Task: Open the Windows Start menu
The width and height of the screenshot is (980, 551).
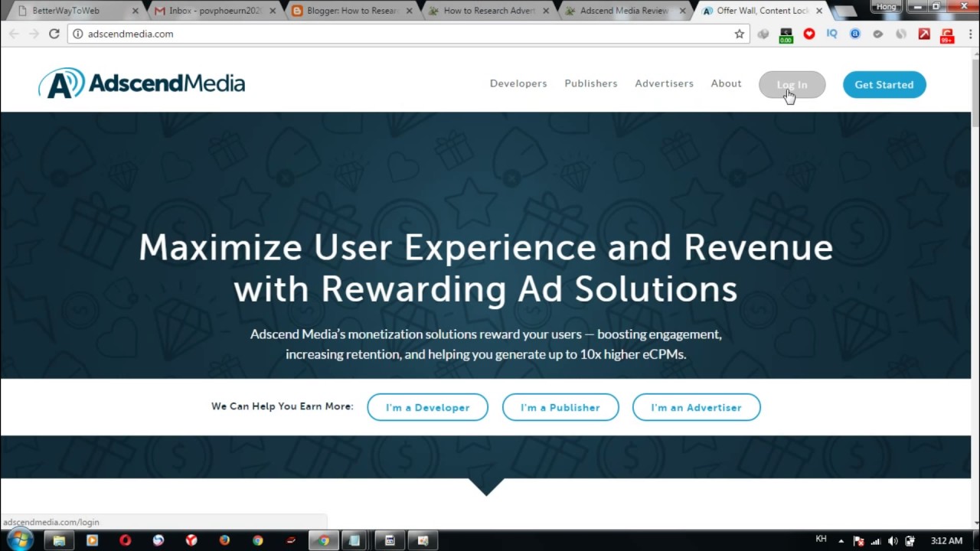Action: pyautogui.click(x=19, y=540)
